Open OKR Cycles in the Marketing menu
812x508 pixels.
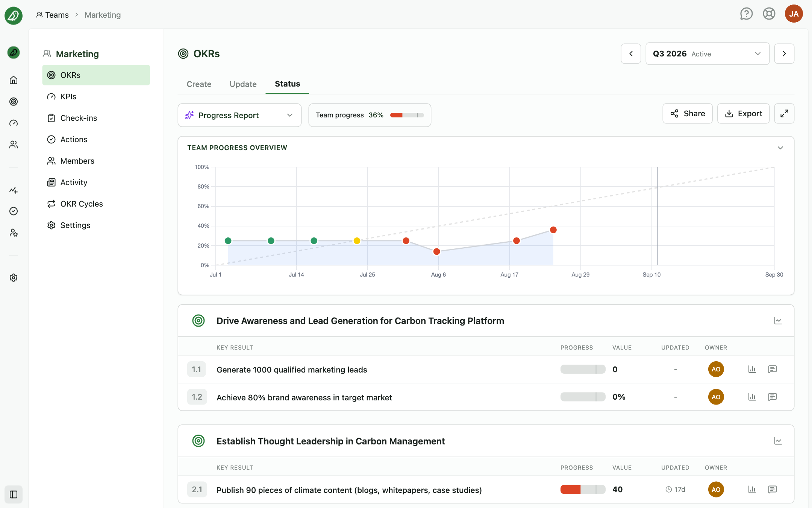96,204
